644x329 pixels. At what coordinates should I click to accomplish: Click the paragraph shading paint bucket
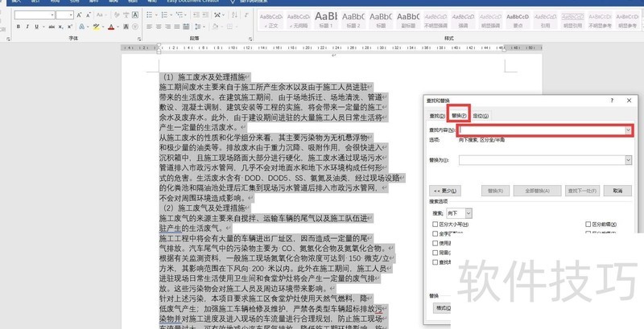215,27
